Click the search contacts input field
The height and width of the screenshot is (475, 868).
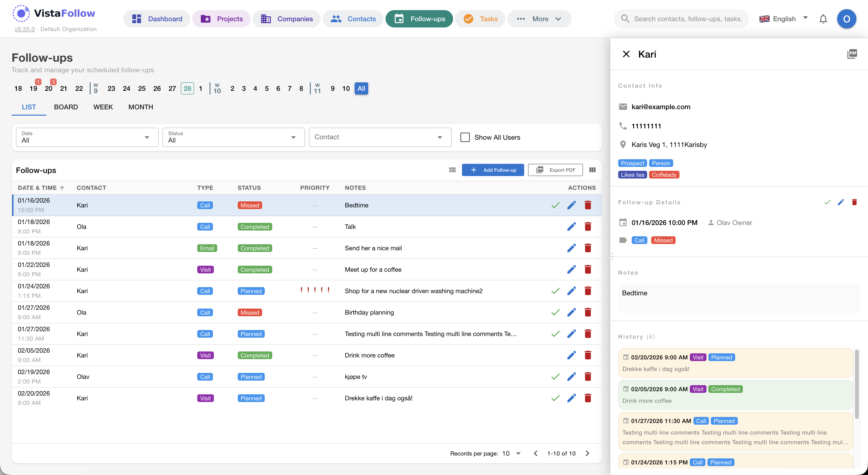tap(687, 19)
